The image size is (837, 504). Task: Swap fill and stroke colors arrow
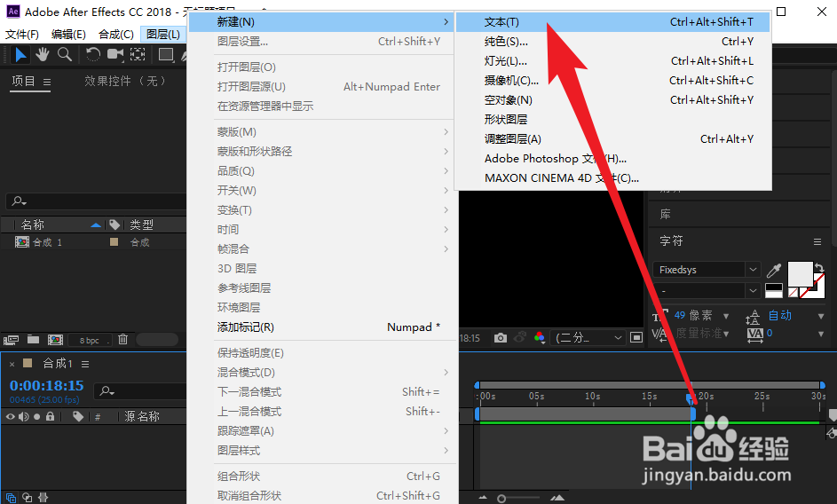click(819, 269)
